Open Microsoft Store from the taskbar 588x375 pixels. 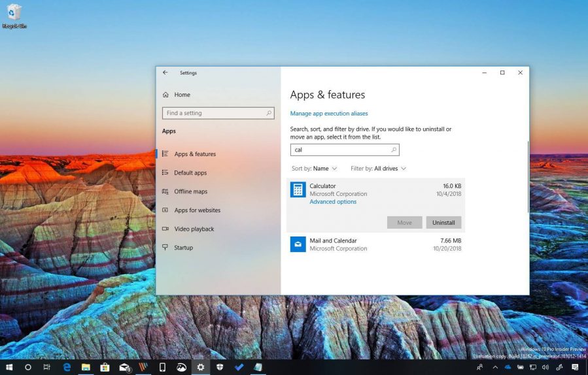point(104,367)
